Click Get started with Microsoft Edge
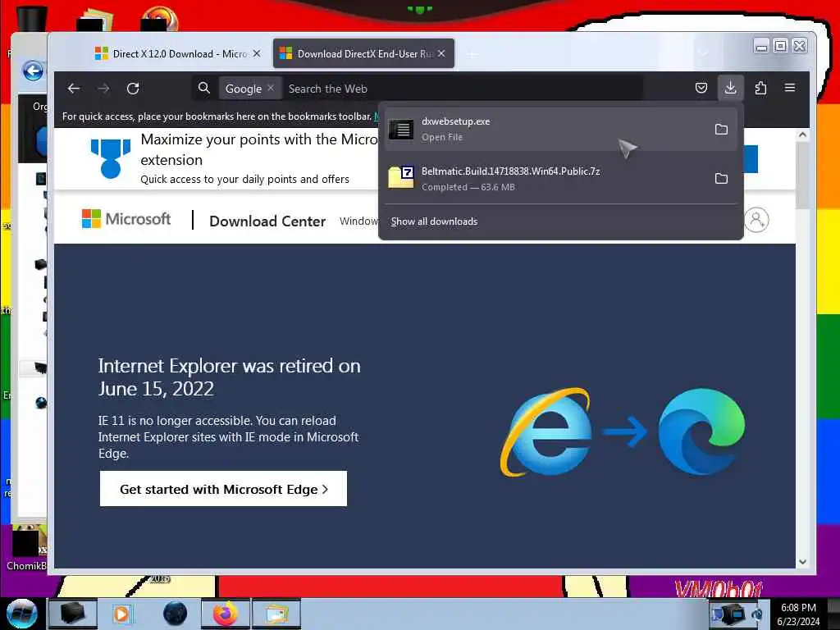The height and width of the screenshot is (630, 840). coord(223,489)
